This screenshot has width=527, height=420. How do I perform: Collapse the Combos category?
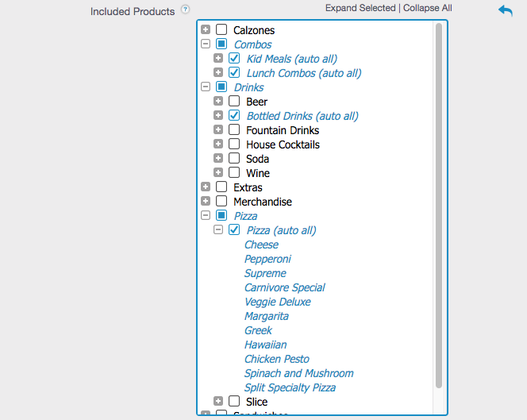pyautogui.click(x=206, y=44)
